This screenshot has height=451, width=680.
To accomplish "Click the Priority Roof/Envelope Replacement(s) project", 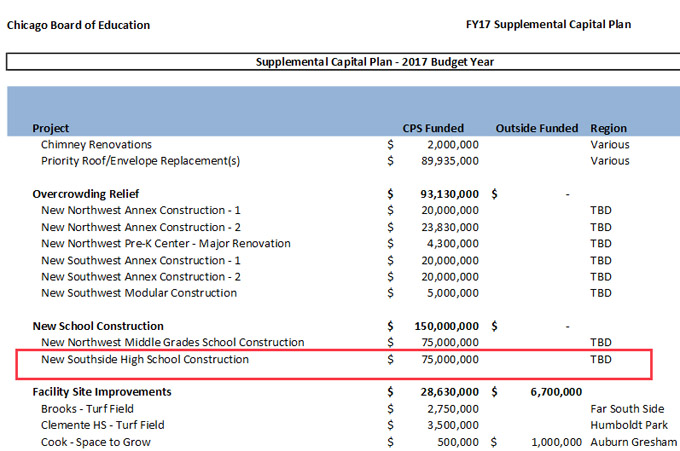I will pyautogui.click(x=141, y=161).
